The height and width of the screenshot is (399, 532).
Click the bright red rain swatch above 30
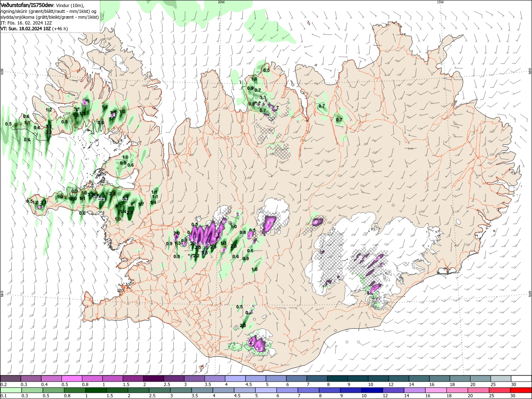pyautogui.click(x=521, y=390)
